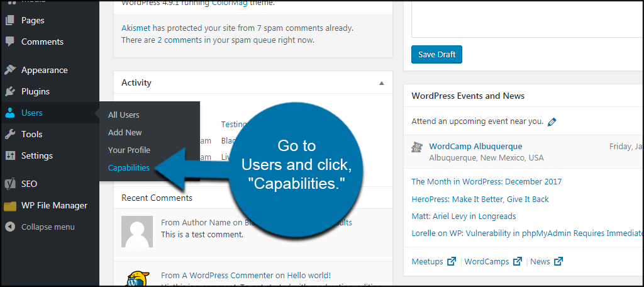644x287 pixels.
Task: Open the Pages menu item
Action: point(33,20)
